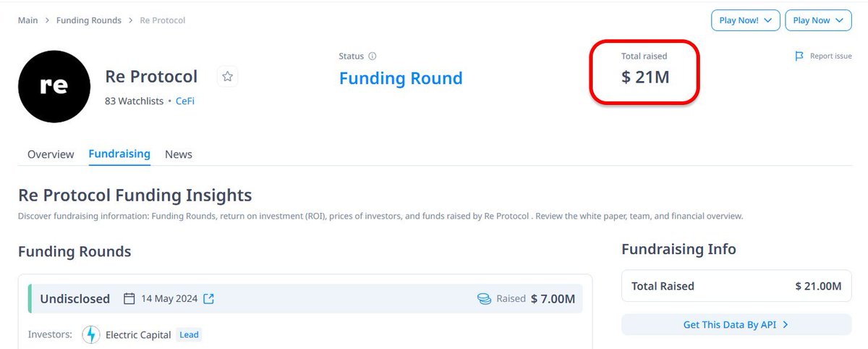Screen dimensions: 868x349
Task: Open the News tab
Action: pyautogui.click(x=179, y=154)
